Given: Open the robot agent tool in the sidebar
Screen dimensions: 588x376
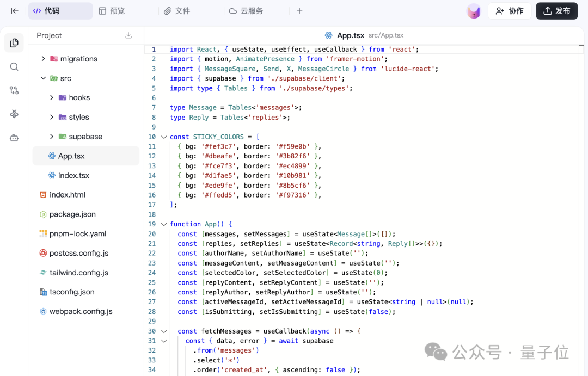Looking at the screenshot, I should point(14,138).
